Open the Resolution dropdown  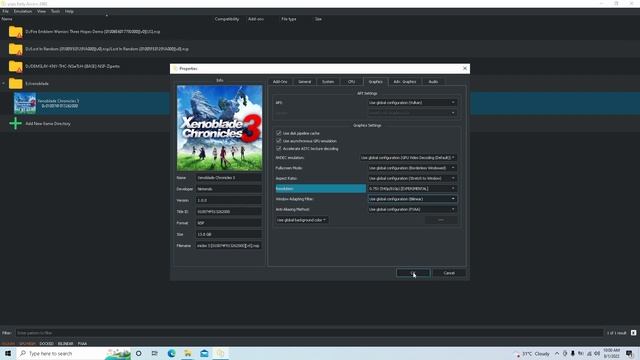coord(412,189)
